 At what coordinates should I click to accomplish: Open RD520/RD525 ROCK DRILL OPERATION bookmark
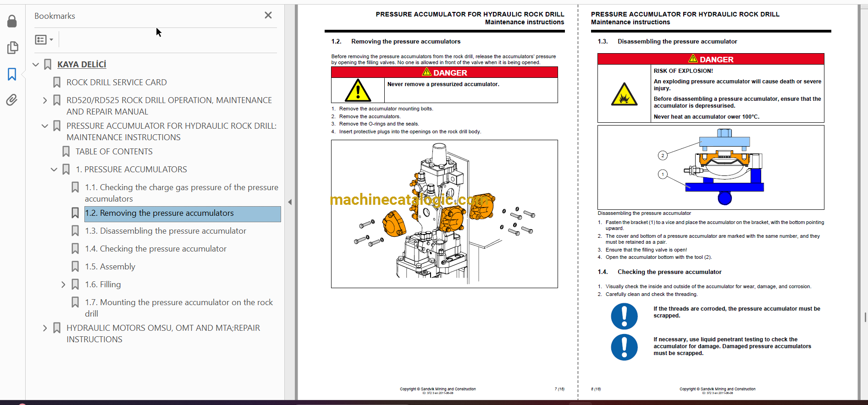coord(169,106)
